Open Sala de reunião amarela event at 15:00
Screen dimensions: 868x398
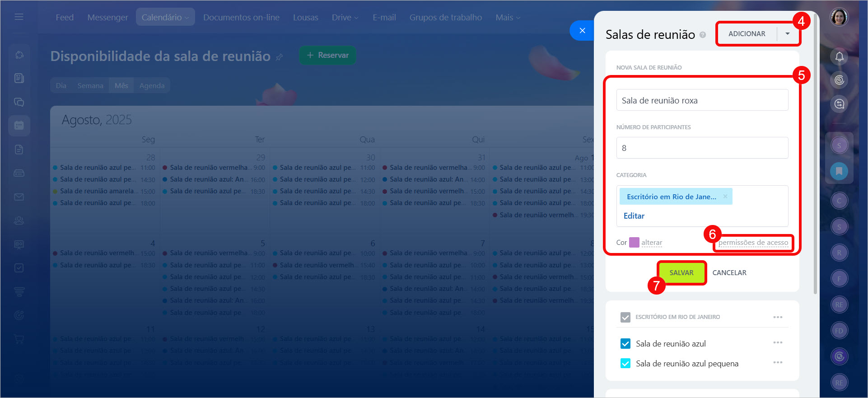click(104, 192)
